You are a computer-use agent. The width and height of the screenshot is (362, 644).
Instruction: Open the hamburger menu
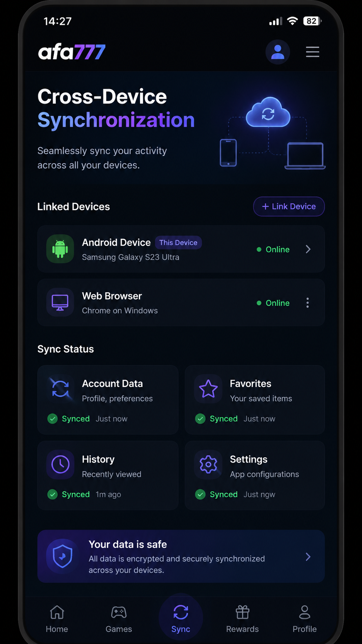[312, 52]
